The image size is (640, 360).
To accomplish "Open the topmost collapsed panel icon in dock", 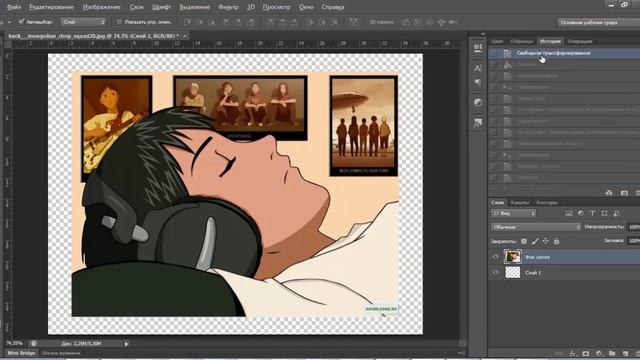I will [478, 48].
